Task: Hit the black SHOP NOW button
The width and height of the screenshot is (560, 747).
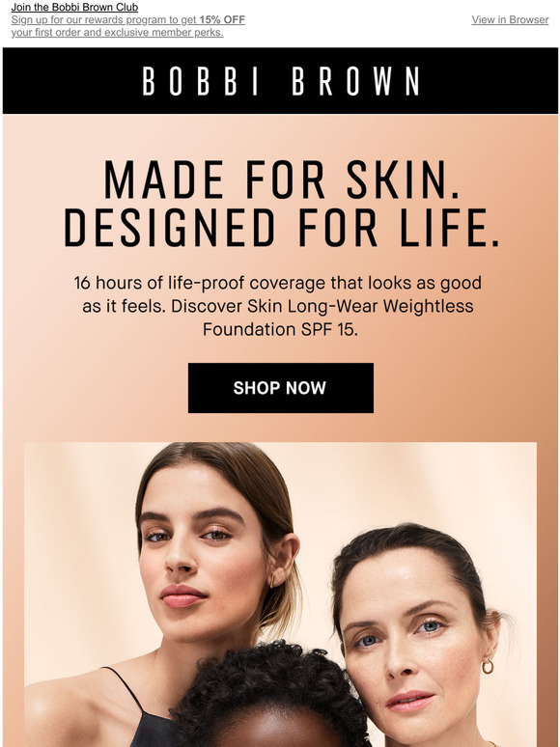Action: click(281, 388)
